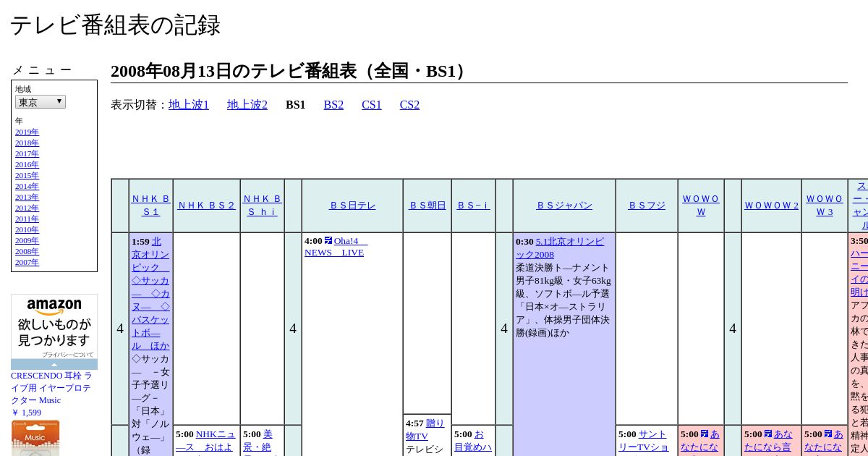Go to the 2017年 archive
This screenshot has width=868, height=456.
(x=27, y=154)
